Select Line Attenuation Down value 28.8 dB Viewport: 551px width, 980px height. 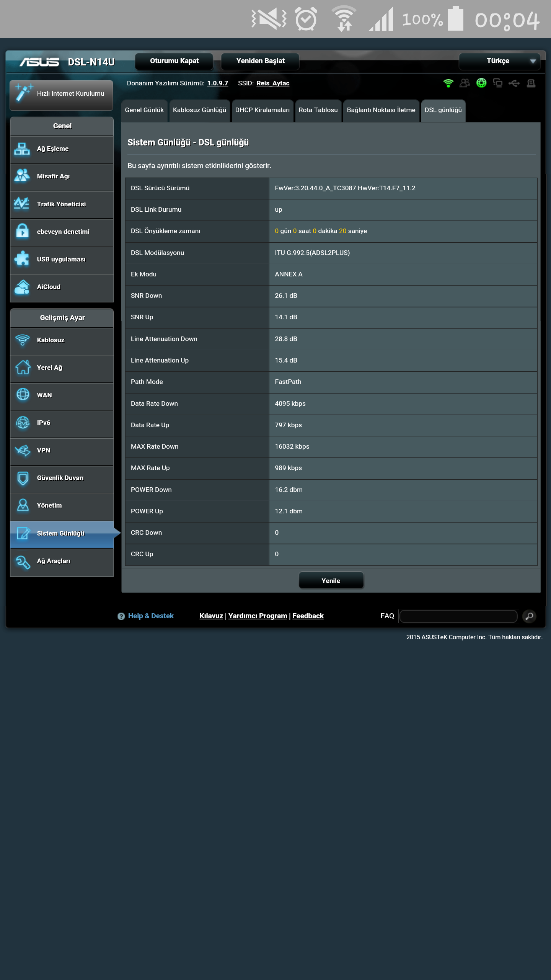[286, 339]
